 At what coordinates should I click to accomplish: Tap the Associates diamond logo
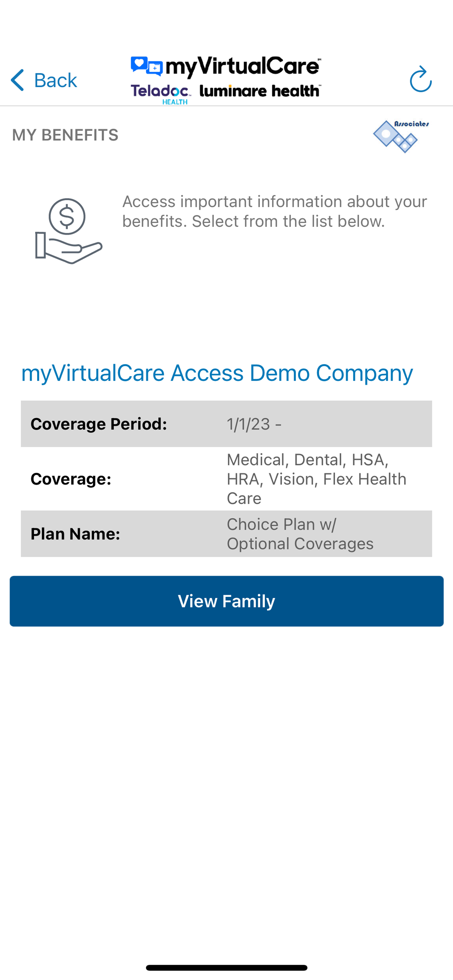click(401, 136)
